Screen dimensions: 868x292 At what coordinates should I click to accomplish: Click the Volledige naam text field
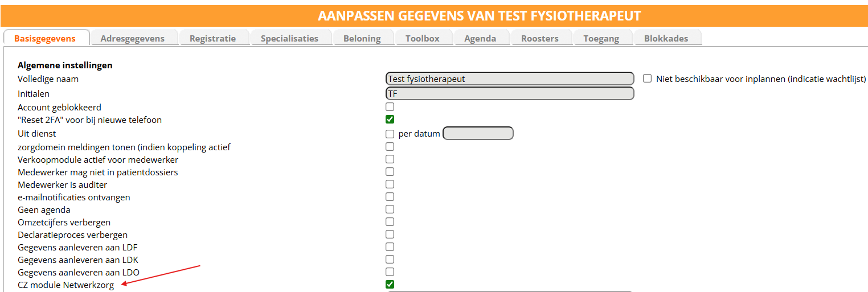pos(510,79)
